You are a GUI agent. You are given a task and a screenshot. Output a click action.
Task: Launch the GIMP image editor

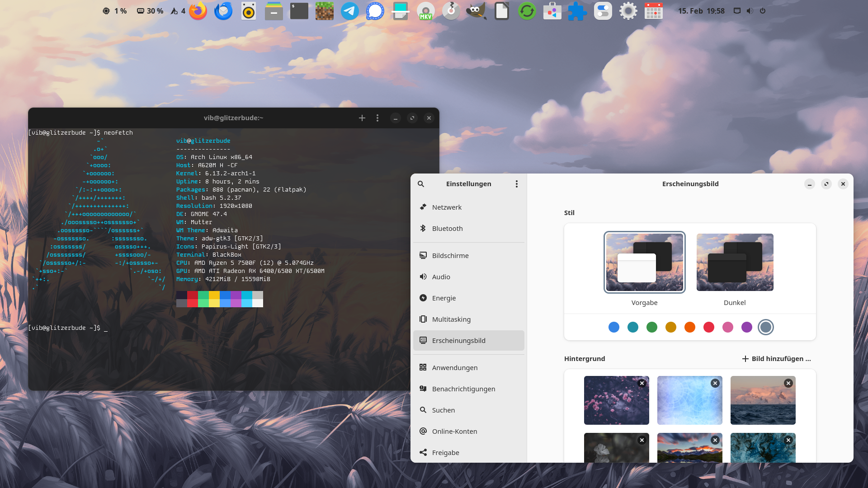[476, 11]
